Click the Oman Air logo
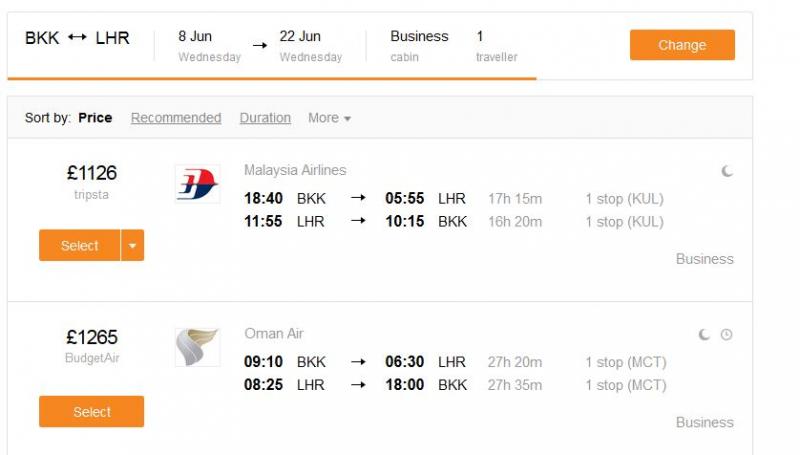Viewport: 800px width, 455px height. (197, 347)
